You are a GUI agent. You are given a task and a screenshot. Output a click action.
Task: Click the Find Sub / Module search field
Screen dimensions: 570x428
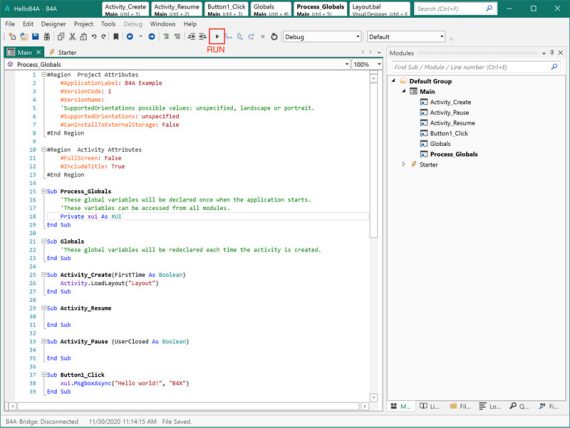(x=472, y=67)
